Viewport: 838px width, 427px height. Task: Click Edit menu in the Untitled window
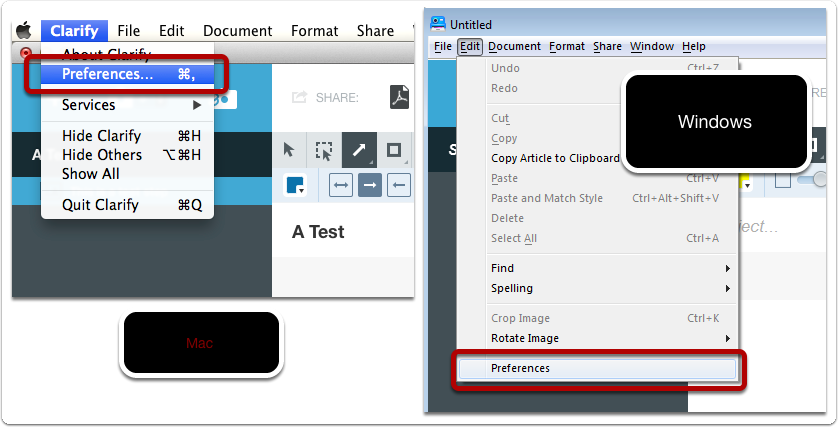470,46
